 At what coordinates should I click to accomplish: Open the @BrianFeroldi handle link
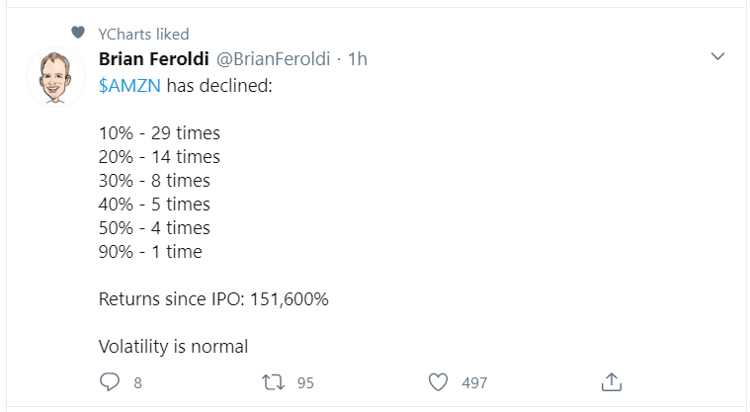[x=274, y=60]
